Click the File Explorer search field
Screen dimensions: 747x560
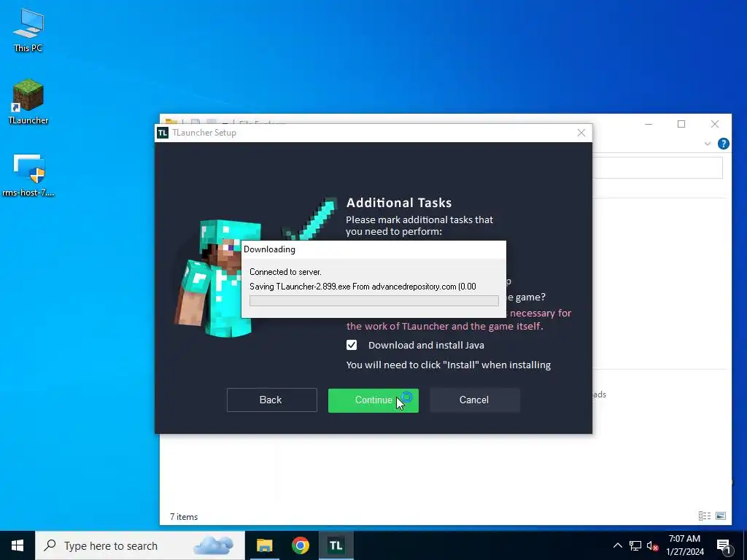[x=657, y=168]
